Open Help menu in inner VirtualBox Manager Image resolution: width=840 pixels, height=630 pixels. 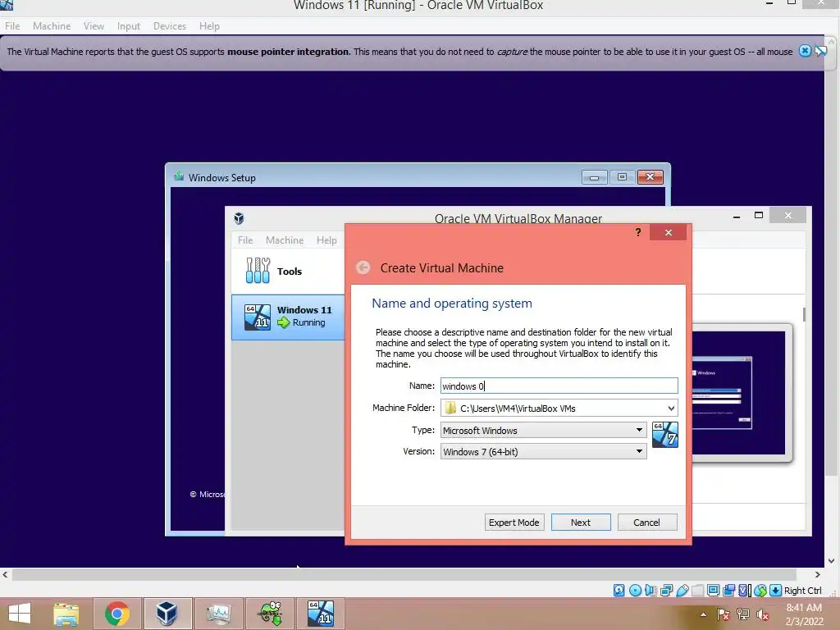[326, 240]
